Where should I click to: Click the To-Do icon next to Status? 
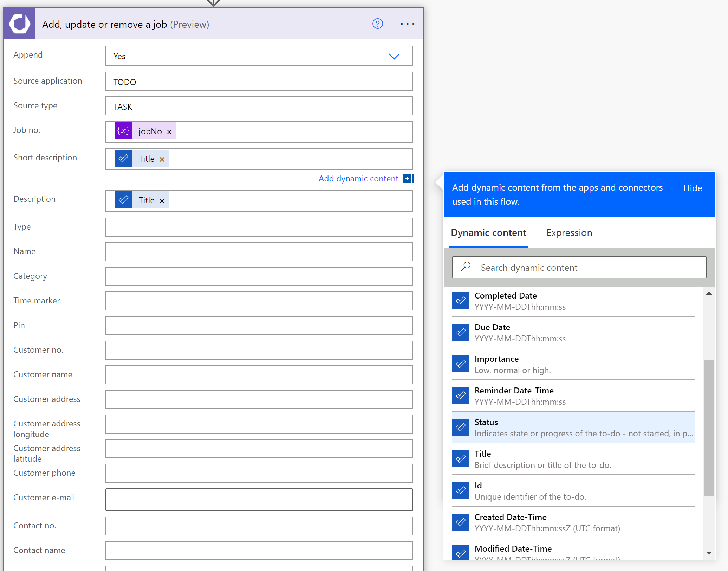[x=460, y=427]
